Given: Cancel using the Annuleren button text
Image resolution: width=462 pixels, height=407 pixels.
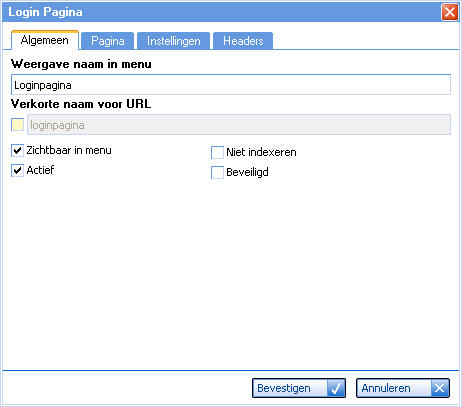Looking at the screenshot, I should [x=386, y=388].
